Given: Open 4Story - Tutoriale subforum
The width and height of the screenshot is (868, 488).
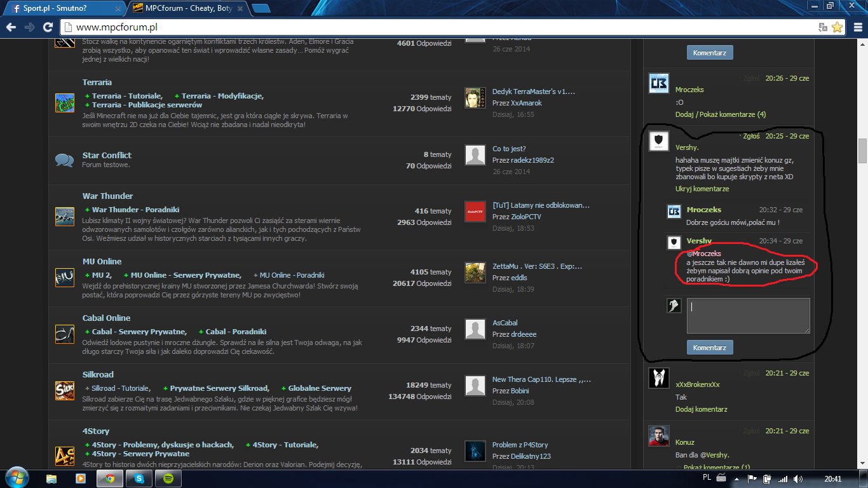Looking at the screenshot, I should (x=285, y=445).
